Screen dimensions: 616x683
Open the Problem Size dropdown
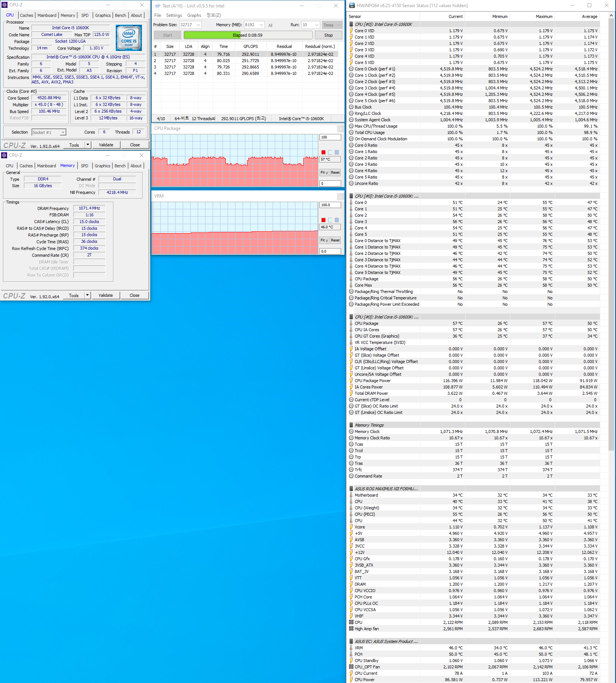tap(198, 25)
